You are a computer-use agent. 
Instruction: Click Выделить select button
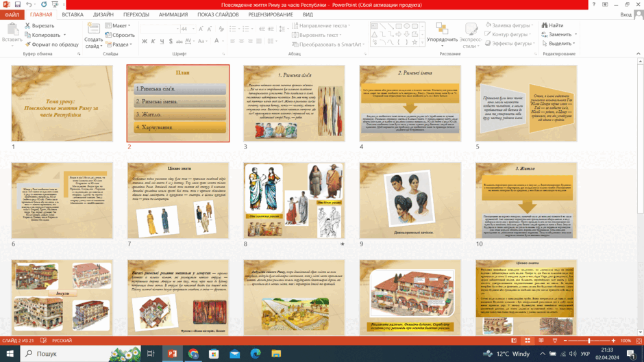[x=558, y=44]
